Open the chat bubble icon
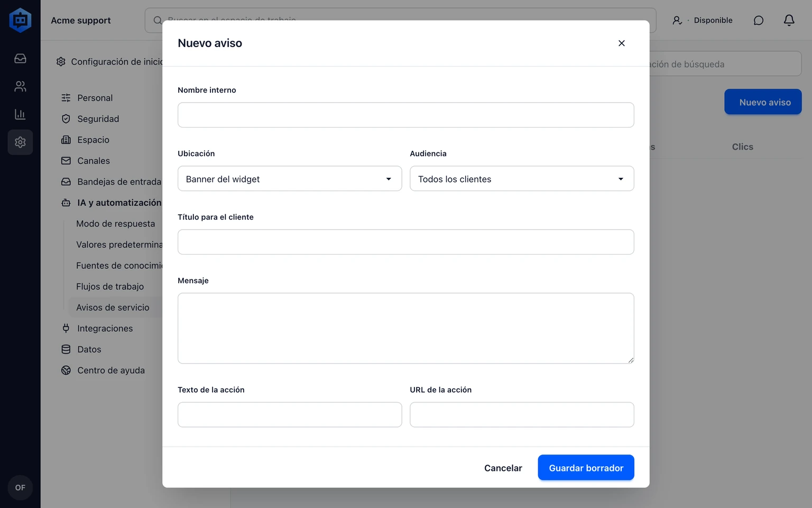The height and width of the screenshot is (508, 812). 759,20
